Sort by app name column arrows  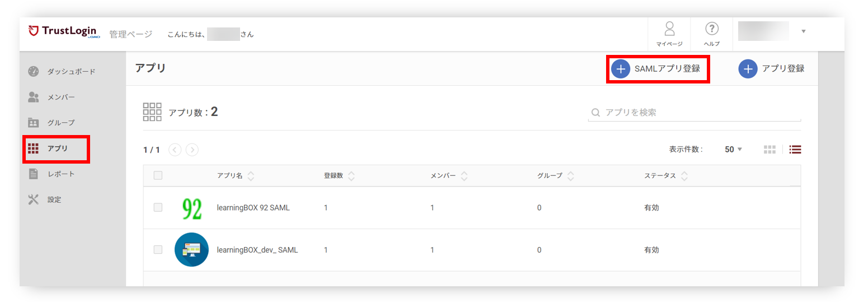251,176
